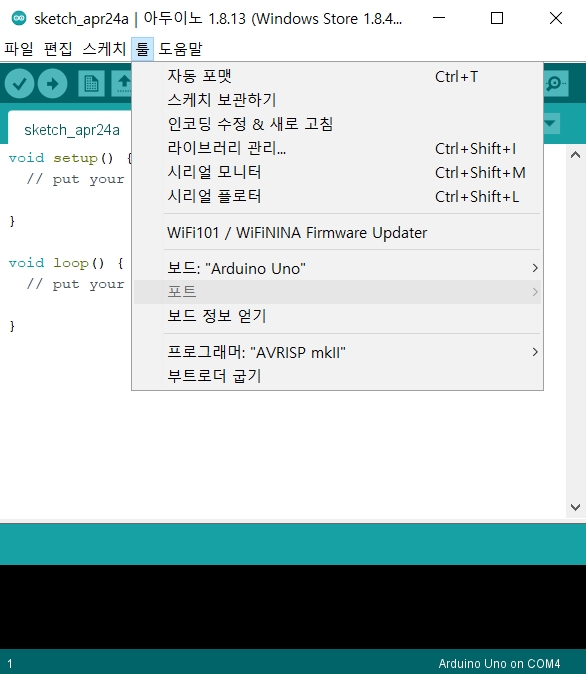
Task: Click line number 1 in status bar
Action: 9,663
